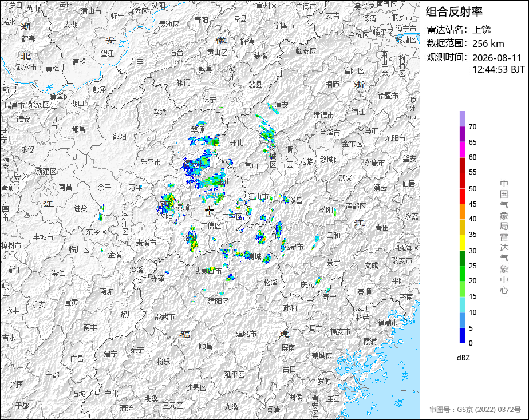This screenshot has width=529, height=420.
Task: Click the map label 丰城市
Action: (x=43, y=237)
